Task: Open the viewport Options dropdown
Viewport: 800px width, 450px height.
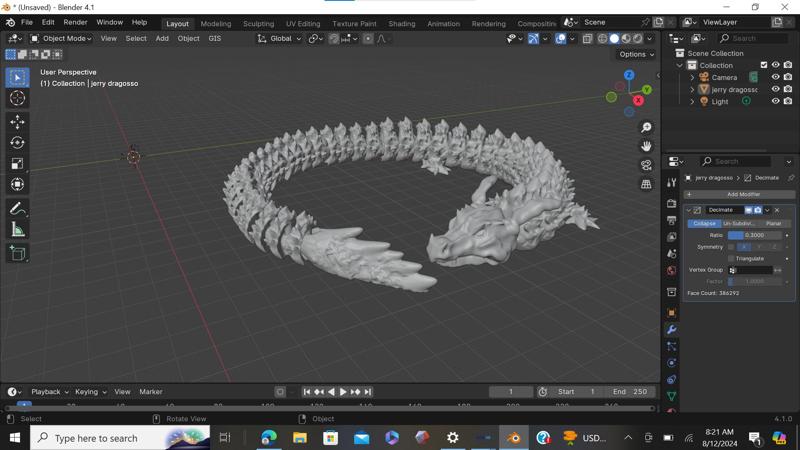Action: [636, 54]
